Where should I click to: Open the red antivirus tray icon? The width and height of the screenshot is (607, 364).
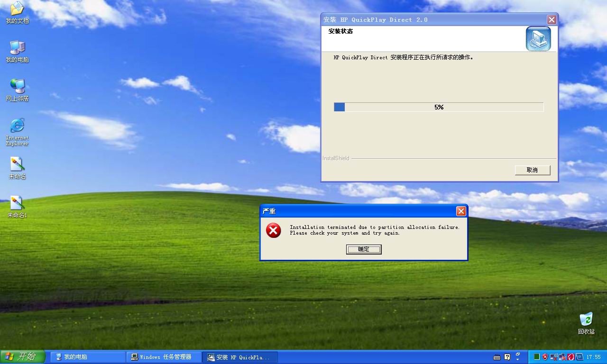coord(571,357)
